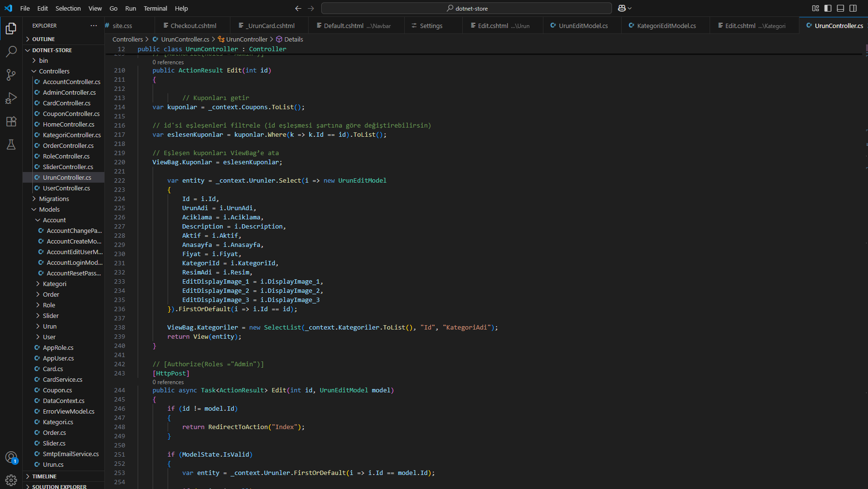Toggle the secondary side bar
Viewport: 868px width, 489px height.
coord(853,8)
